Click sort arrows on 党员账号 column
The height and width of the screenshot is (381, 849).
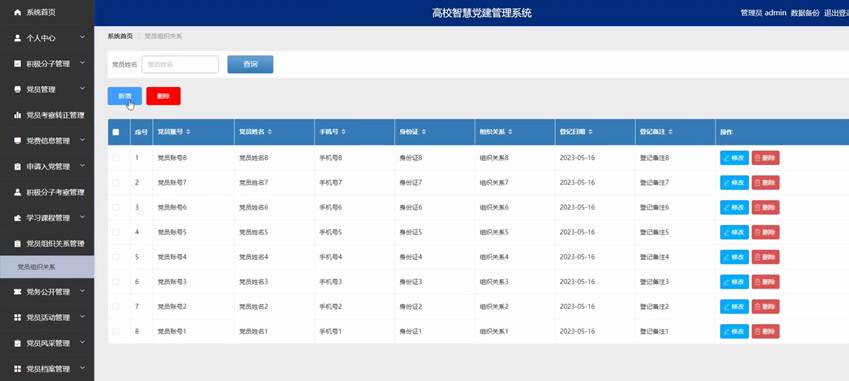click(x=188, y=132)
